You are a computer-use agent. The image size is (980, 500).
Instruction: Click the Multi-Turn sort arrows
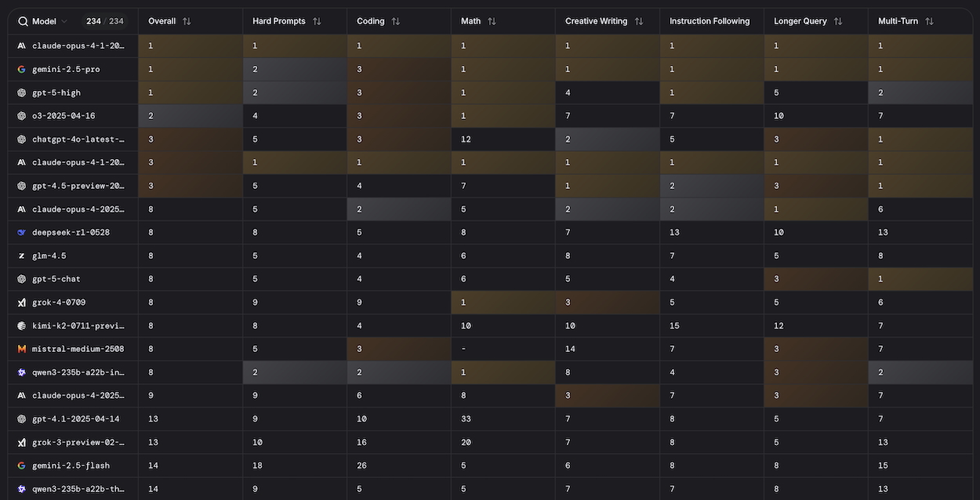[929, 21]
